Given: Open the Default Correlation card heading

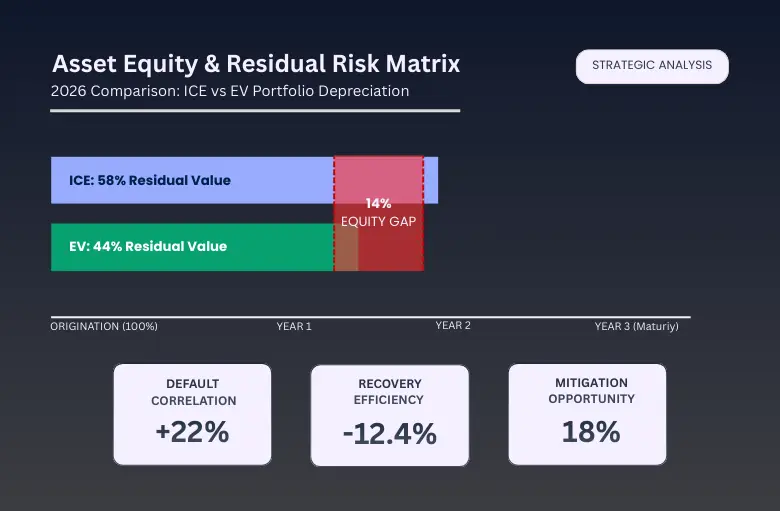Looking at the screenshot, I should [x=193, y=392].
